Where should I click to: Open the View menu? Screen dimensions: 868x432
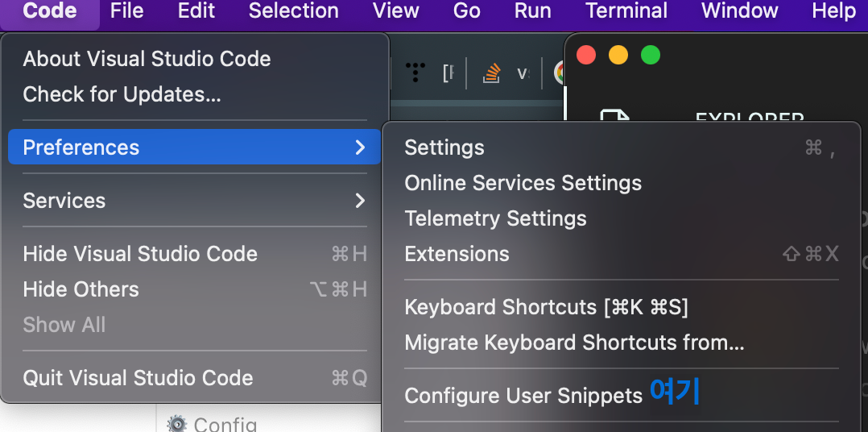pos(396,10)
